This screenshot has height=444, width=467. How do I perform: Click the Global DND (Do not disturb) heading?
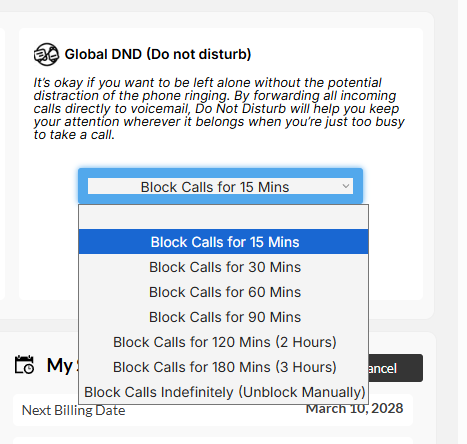(x=158, y=54)
